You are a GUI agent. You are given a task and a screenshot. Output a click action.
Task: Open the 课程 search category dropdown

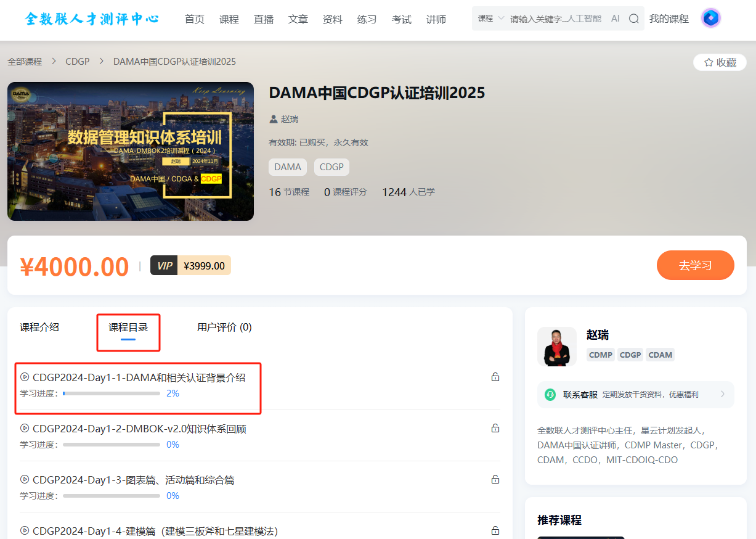tap(490, 19)
